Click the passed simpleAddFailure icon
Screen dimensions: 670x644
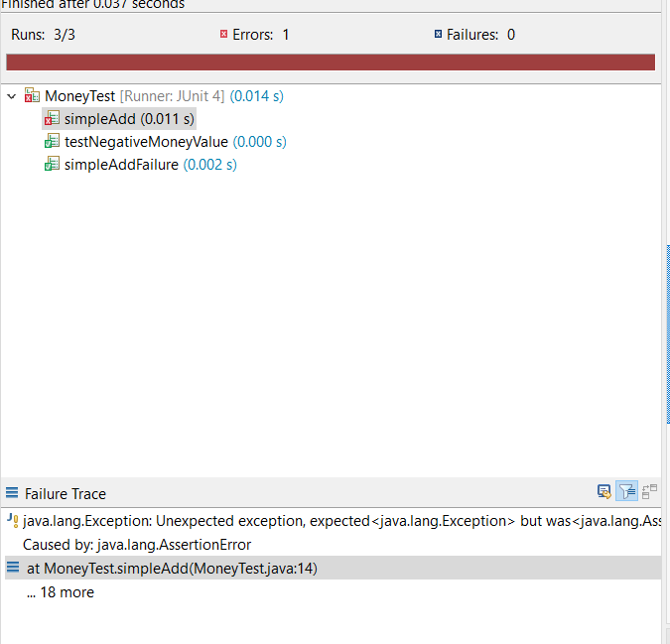point(52,164)
